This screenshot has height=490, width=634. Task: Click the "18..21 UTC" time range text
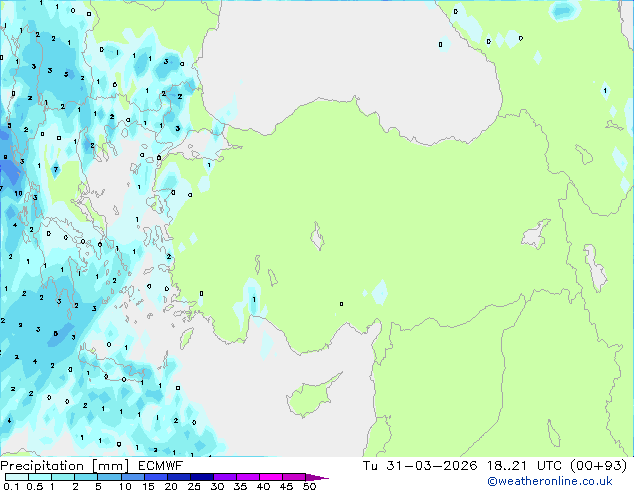(524, 466)
